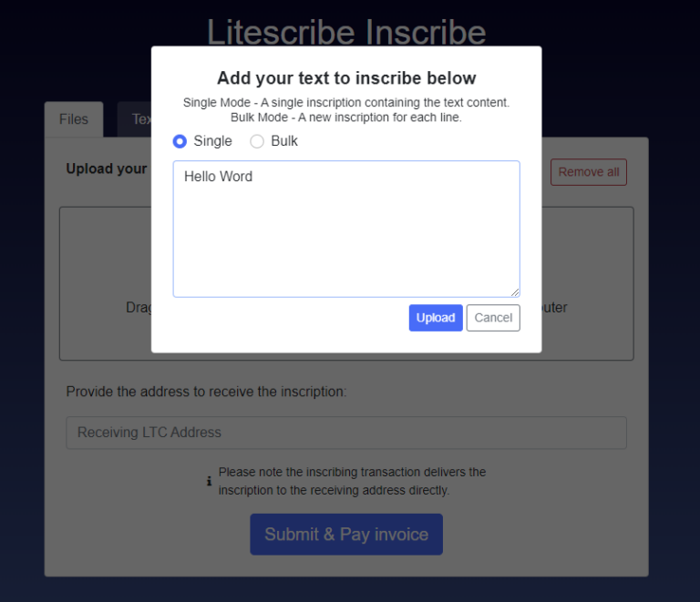The width and height of the screenshot is (700, 602).
Task: Click the "Bulk" radio label text
Action: (x=284, y=141)
